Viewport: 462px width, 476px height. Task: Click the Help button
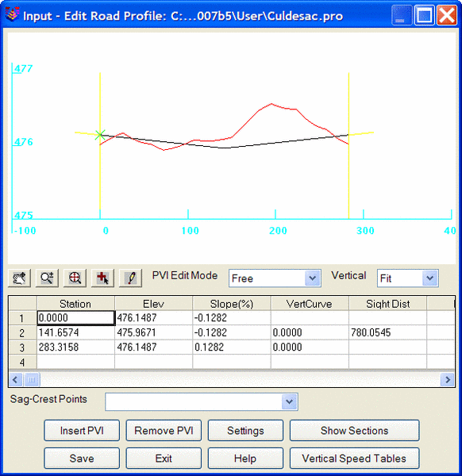pyautogui.click(x=245, y=458)
